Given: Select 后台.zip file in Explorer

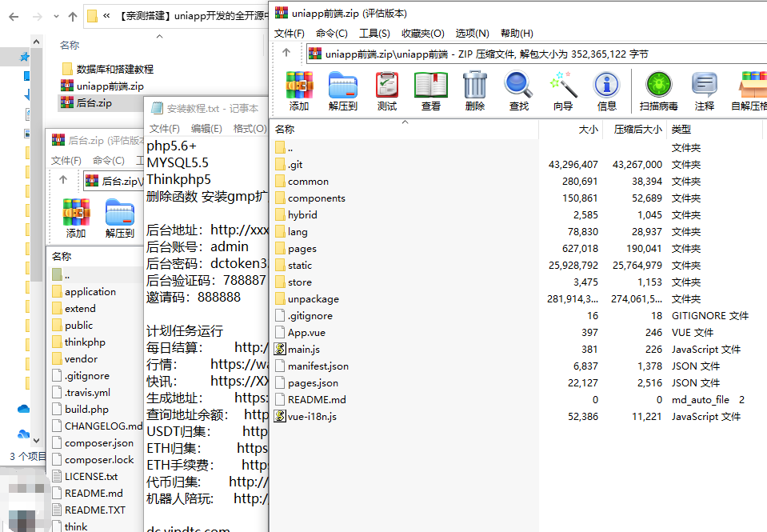Looking at the screenshot, I should [x=94, y=102].
